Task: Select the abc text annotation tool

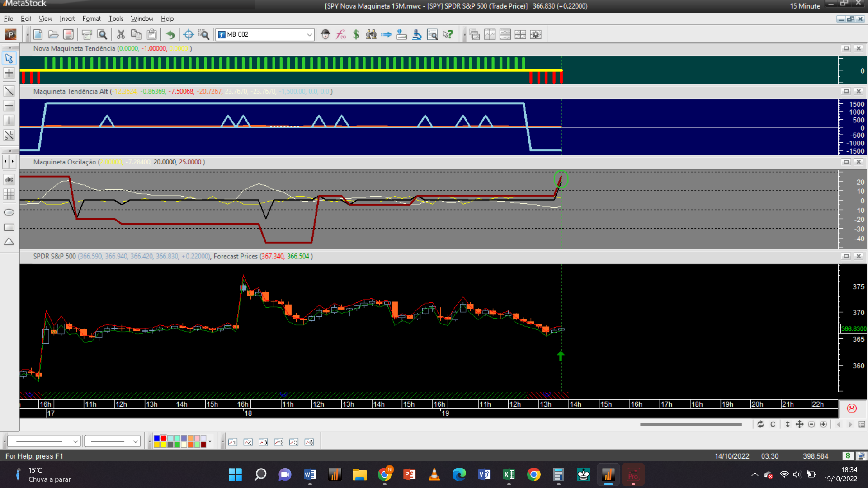Action: [9, 179]
